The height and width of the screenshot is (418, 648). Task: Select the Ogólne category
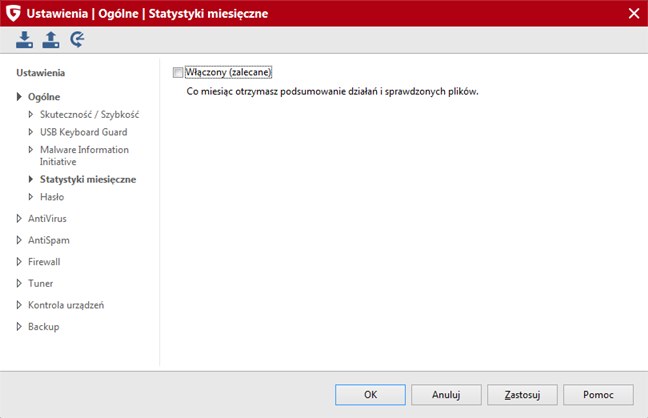tap(44, 97)
